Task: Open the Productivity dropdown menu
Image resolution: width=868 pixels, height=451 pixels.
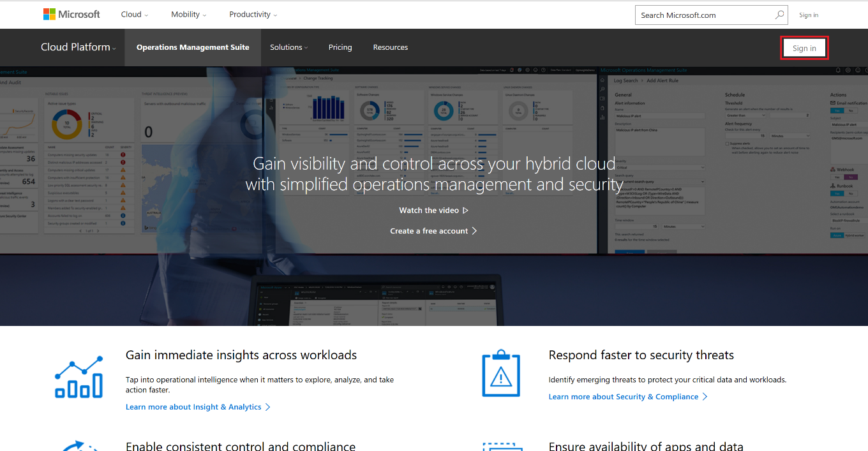Action: point(253,15)
